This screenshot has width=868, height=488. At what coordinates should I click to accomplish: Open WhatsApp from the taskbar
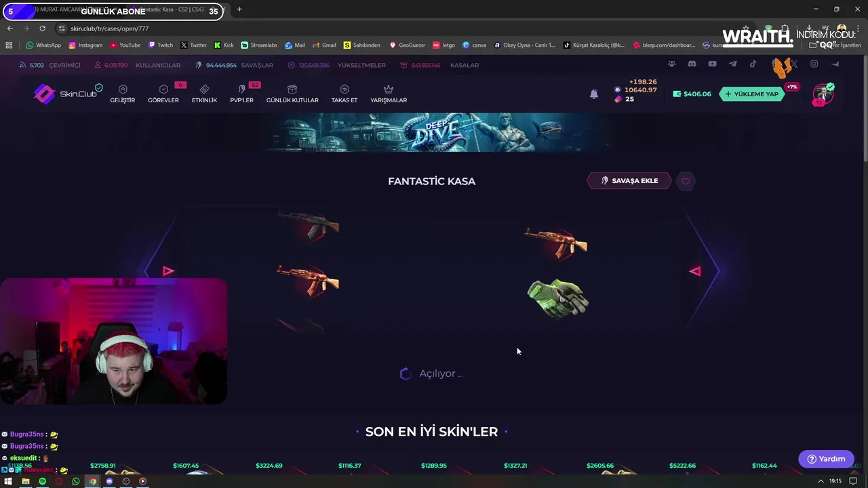pos(75,481)
